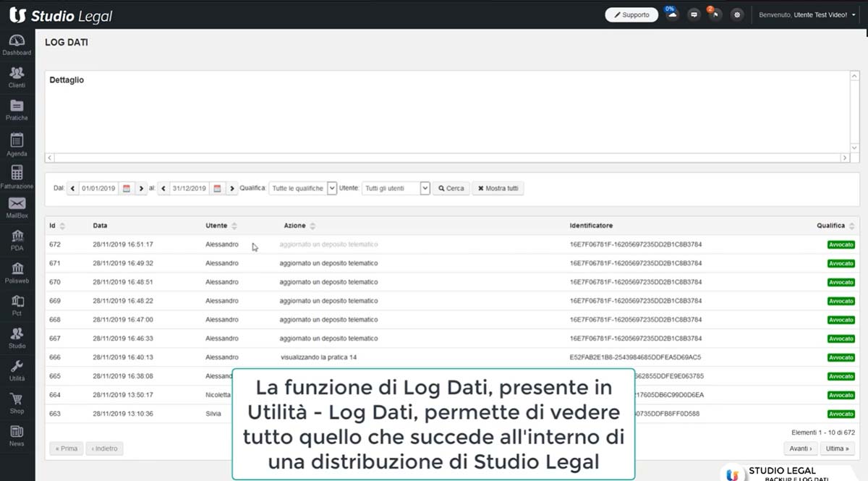Sort the table by Identificatore column
868x481 pixels.
591,226
